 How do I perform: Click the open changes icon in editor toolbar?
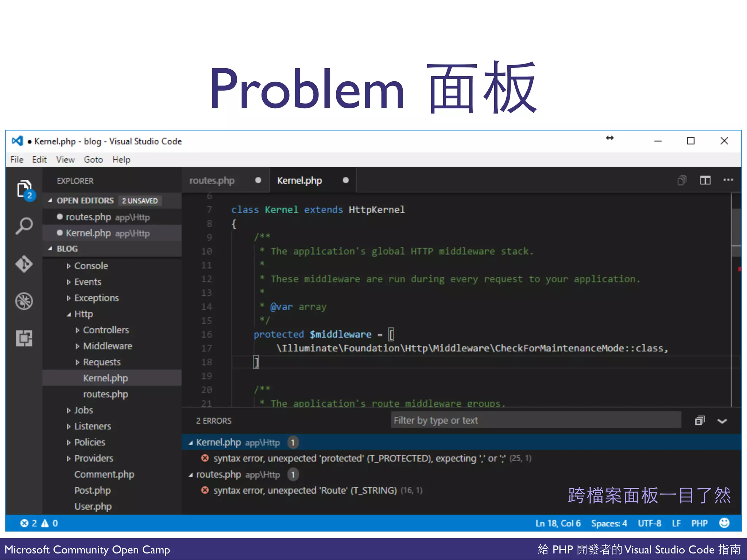[x=682, y=180]
